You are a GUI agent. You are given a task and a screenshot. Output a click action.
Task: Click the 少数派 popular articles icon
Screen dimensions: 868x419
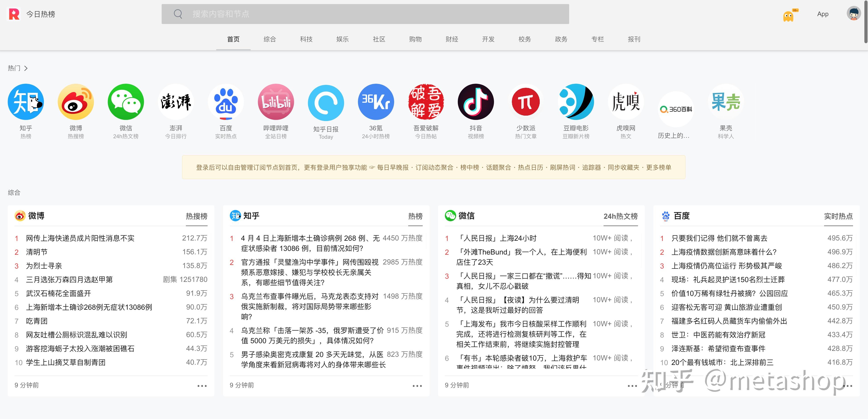526,102
